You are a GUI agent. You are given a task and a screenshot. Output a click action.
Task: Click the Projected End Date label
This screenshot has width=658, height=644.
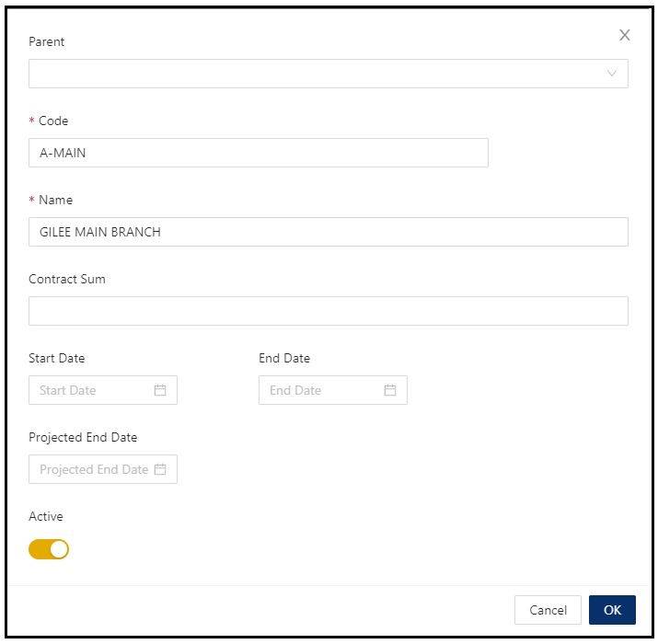(x=83, y=438)
